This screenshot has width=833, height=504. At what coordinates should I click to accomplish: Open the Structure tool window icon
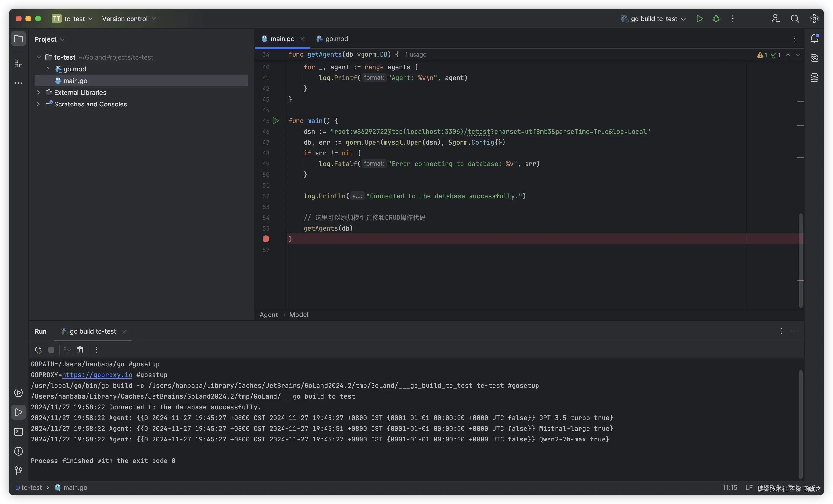[x=19, y=63]
